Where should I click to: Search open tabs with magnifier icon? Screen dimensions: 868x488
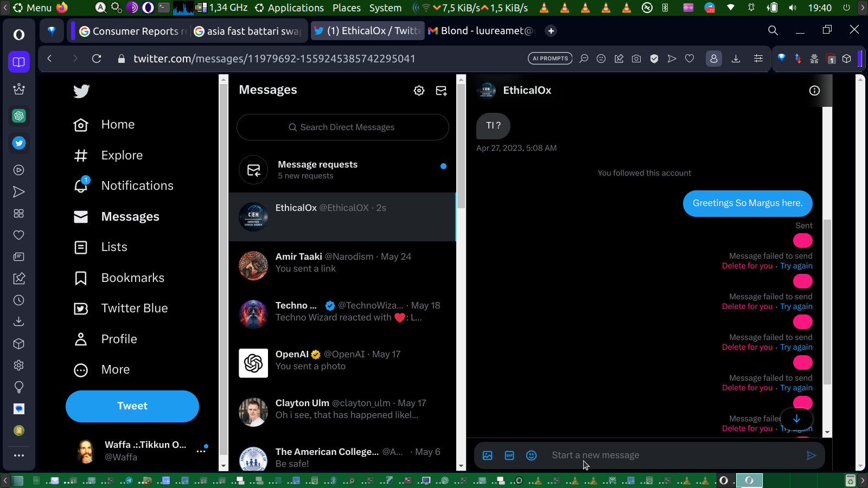click(x=773, y=31)
